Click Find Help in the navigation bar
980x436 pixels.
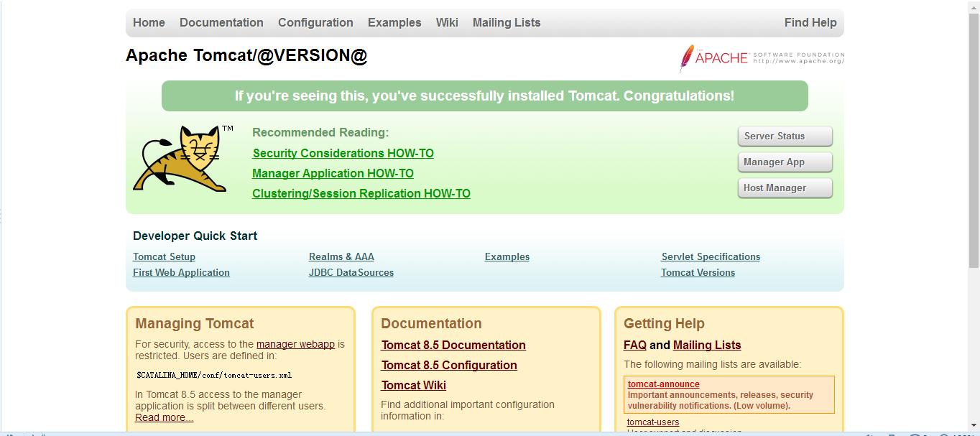coord(810,22)
